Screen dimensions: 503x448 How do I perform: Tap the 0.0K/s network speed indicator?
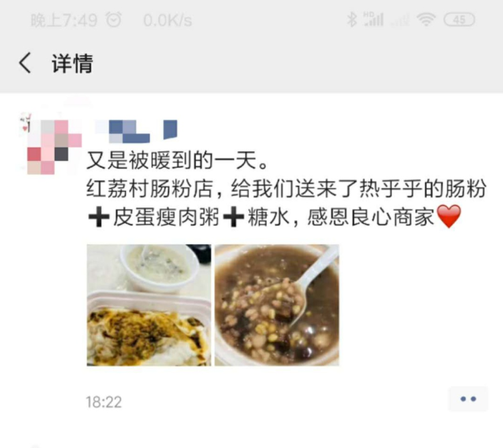[168, 21]
